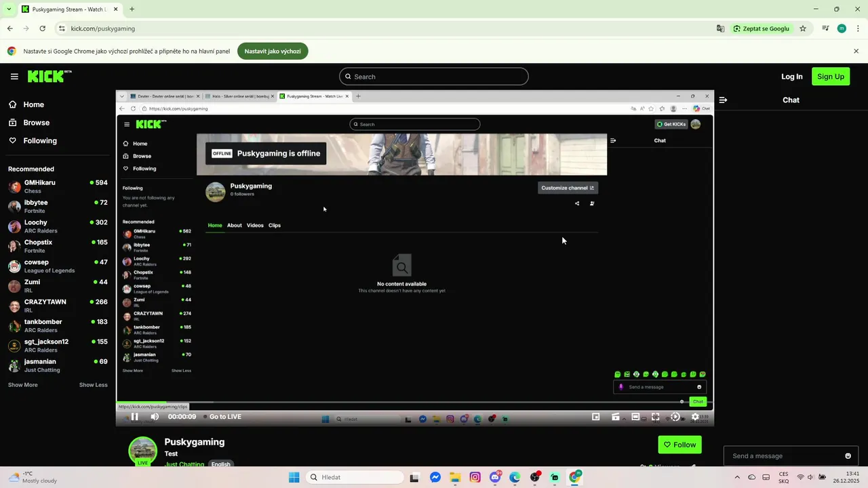The image size is (868, 488).
Task: Collapse the Chat panel arrow icon
Action: click(723, 100)
